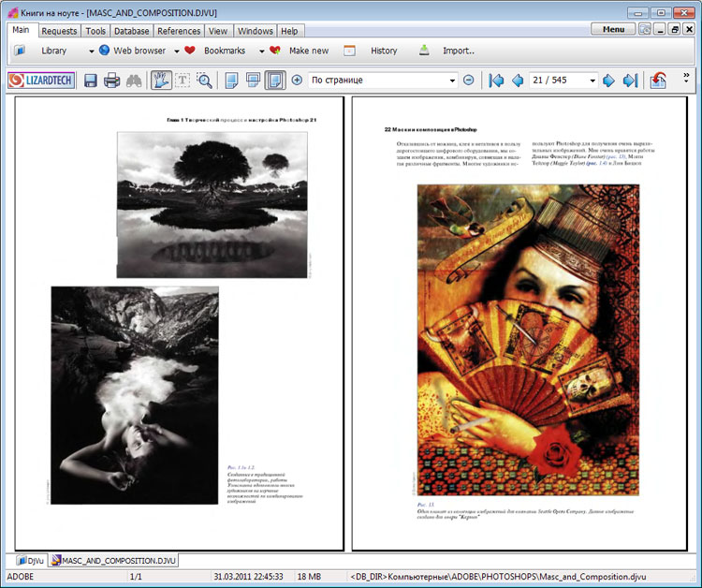The width and height of the screenshot is (702, 588).
Task: Click the Import.. button
Action: pyautogui.click(x=459, y=51)
